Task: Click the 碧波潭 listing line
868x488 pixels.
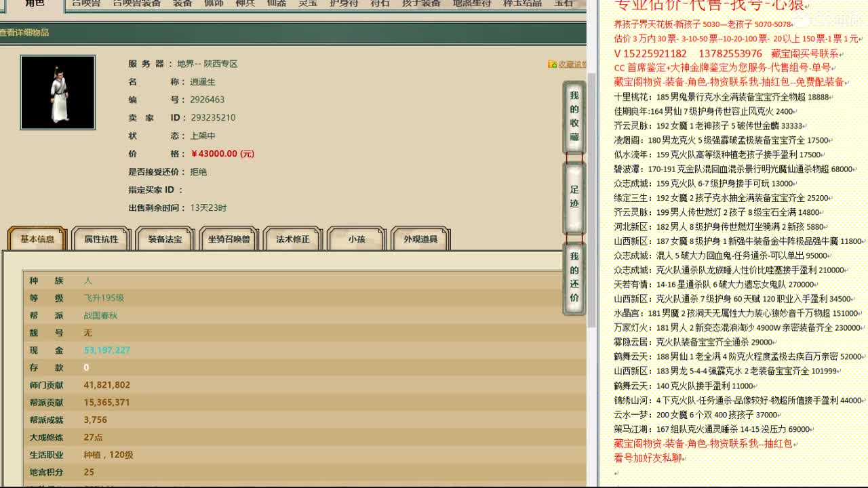Action: tap(734, 169)
